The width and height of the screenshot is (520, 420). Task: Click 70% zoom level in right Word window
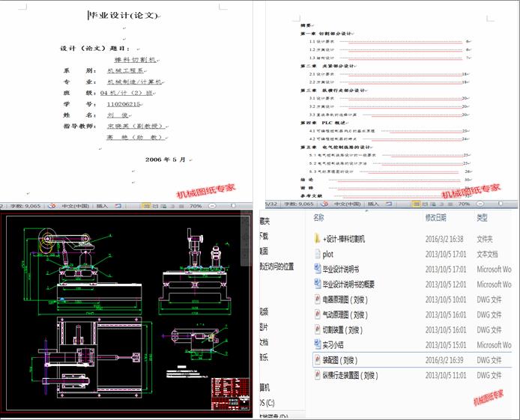tap(465, 204)
